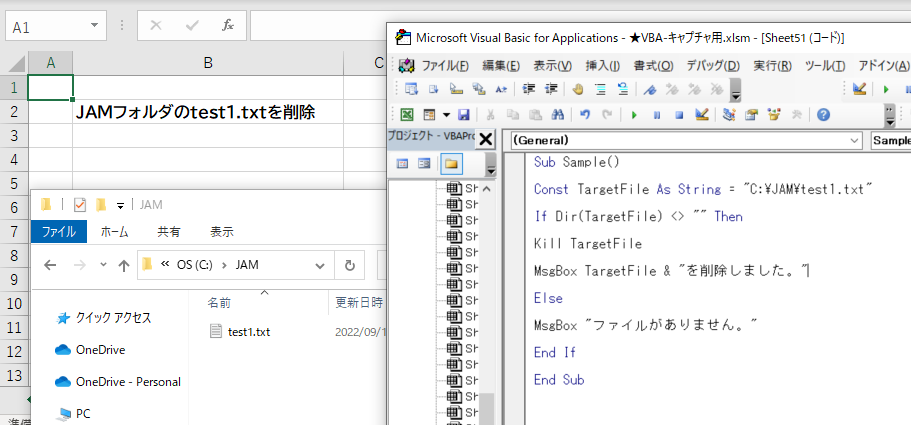Viewport: 911px width, 425px height.
Task: Open the Excel Name Box dropdown arrow
Action: tap(94, 25)
